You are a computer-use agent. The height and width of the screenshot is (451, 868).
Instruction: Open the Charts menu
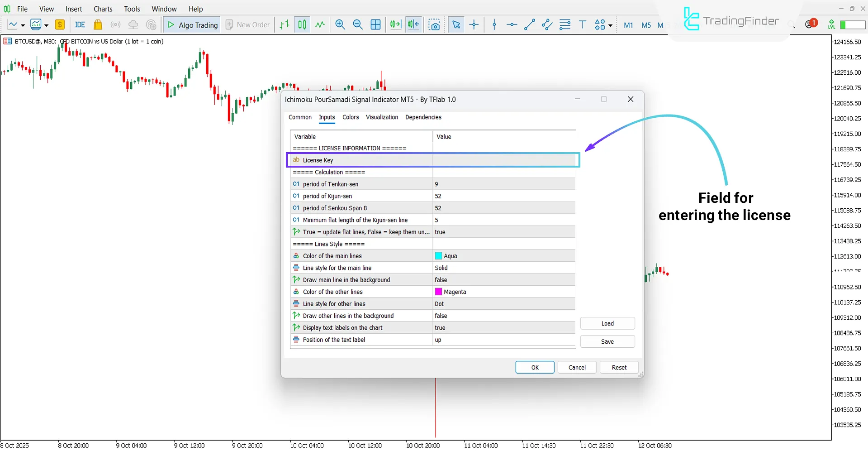click(103, 9)
